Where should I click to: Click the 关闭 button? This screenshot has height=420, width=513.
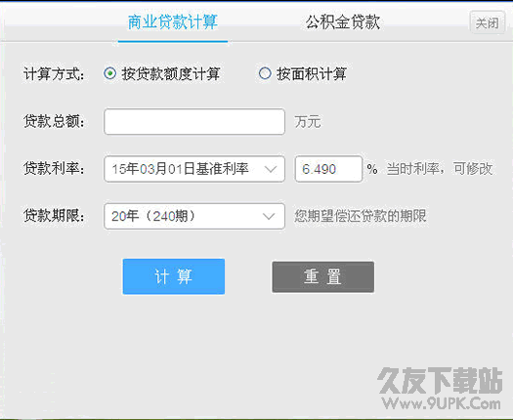point(487,22)
